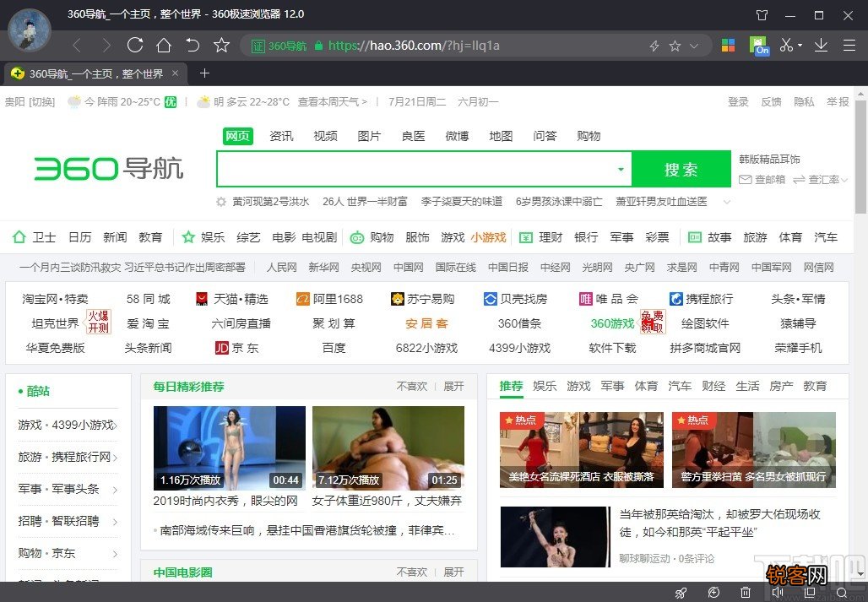The image size is (868, 602).
Task: Toggle the star bookmark icon in address bar
Action: point(675,46)
